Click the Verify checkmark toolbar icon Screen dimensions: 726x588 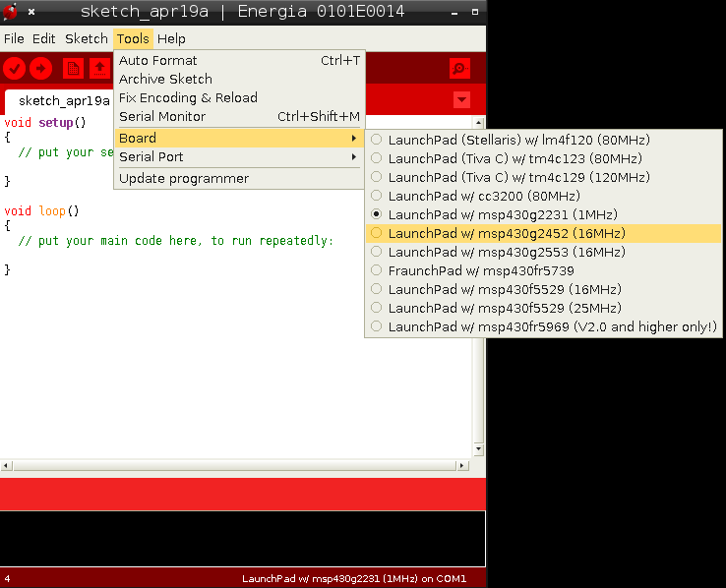tap(14, 69)
